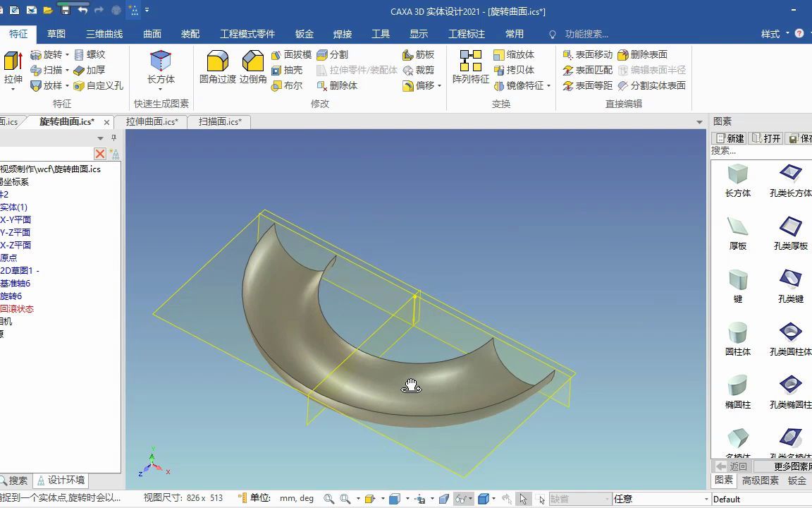Select the 裁剪 trim tool
The image size is (812, 508).
click(x=419, y=70)
